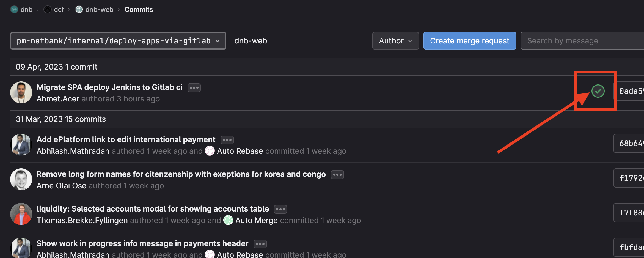Click the dnb group avatar in breadcrumb
The image size is (644, 258).
(14, 9)
